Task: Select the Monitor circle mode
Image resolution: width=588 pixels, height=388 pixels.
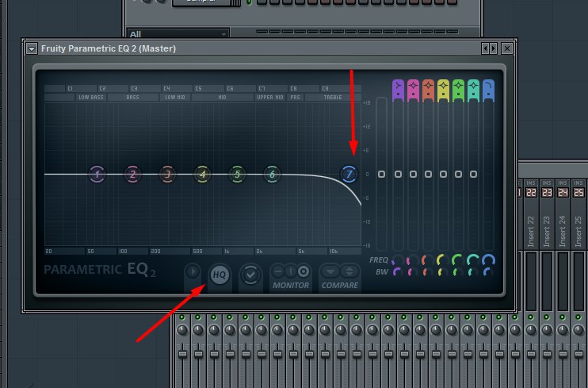Action: (304, 271)
